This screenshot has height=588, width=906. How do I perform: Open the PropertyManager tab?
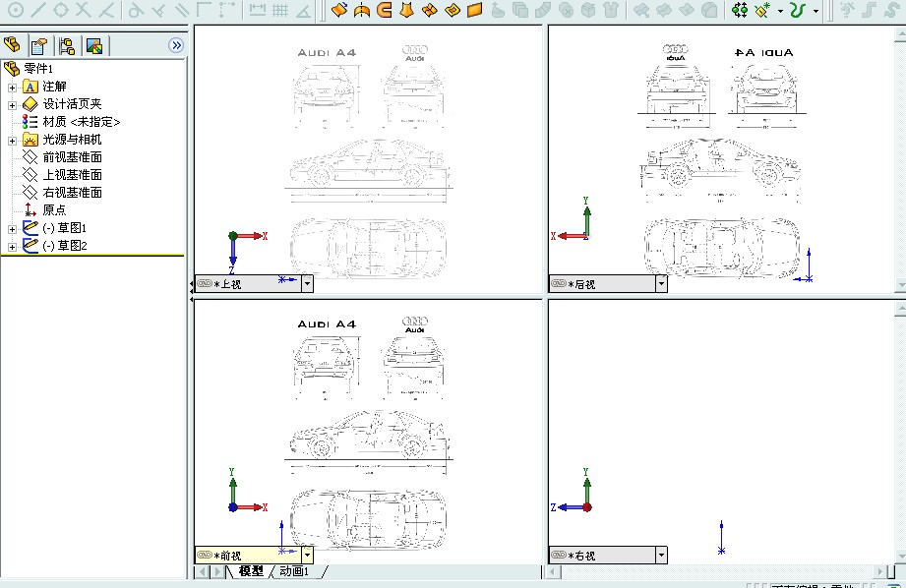[39, 45]
